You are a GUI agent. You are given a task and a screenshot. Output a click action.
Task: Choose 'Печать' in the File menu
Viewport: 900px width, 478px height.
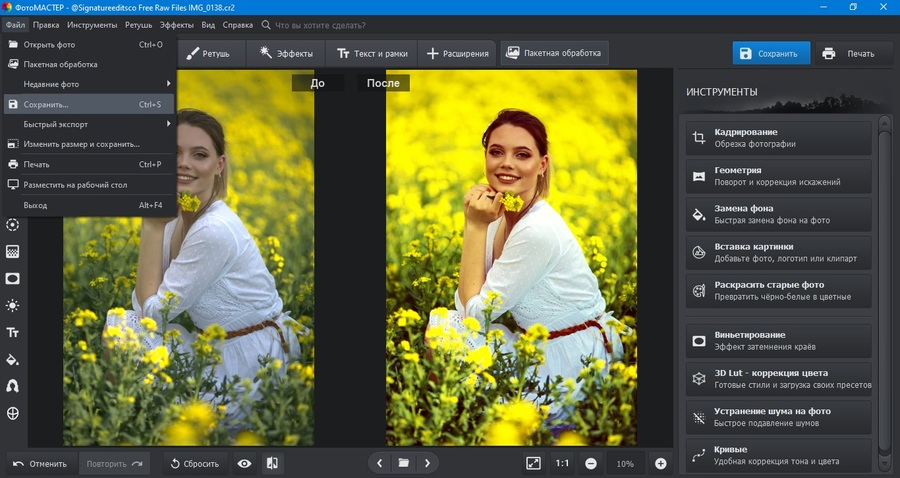(89, 164)
